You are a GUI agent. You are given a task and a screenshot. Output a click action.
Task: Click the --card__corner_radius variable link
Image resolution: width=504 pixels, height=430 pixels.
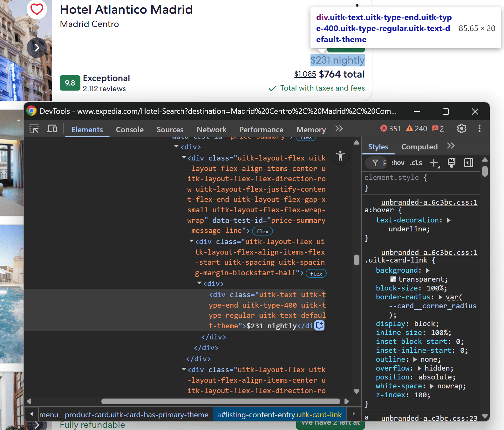(x=432, y=306)
